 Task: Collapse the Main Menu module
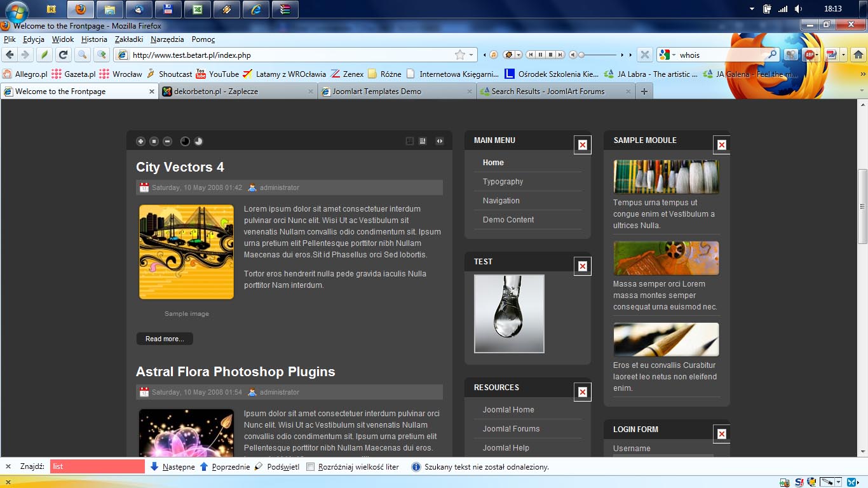click(582, 146)
